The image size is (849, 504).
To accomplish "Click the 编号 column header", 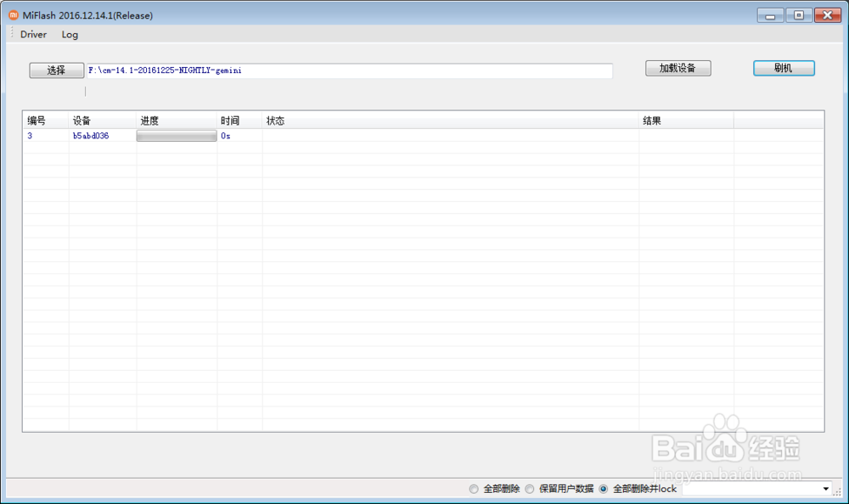I will pyautogui.click(x=46, y=120).
